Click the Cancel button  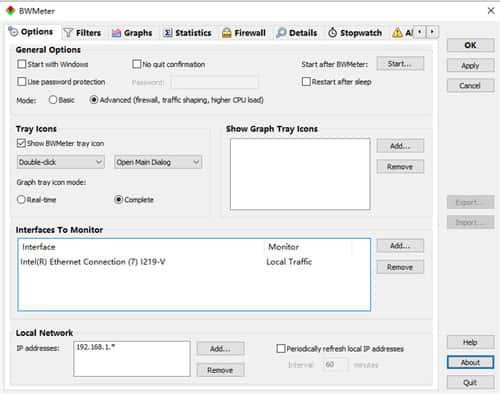tap(470, 86)
